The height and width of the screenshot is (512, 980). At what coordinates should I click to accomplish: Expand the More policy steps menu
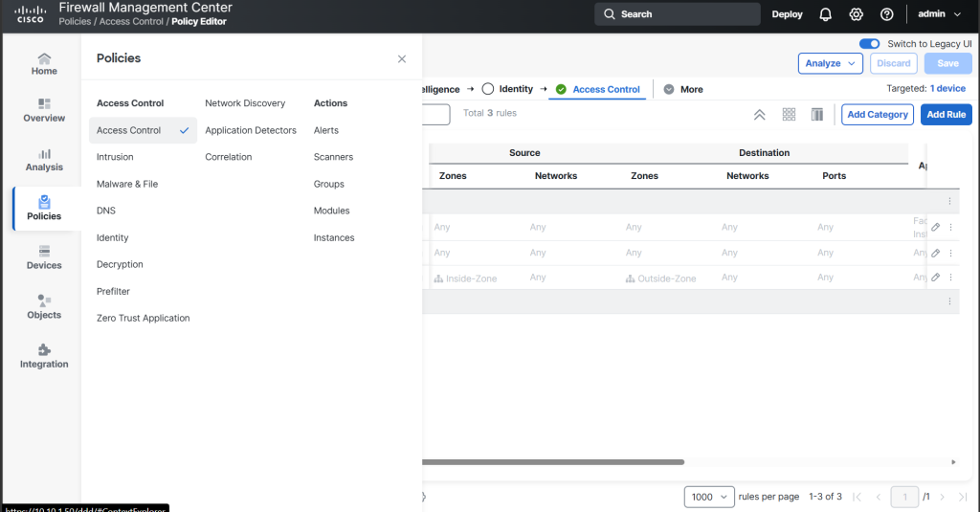pos(683,89)
